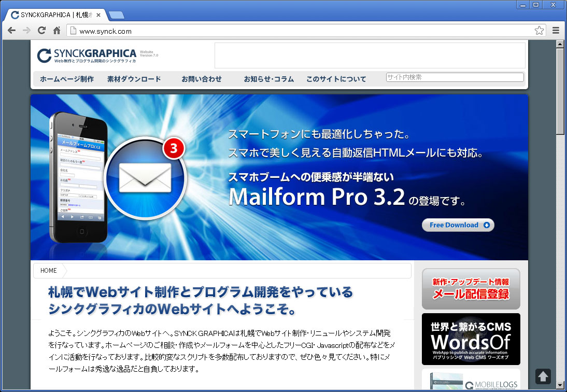
Task: Bookmark this page with the star icon
Action: tap(539, 31)
